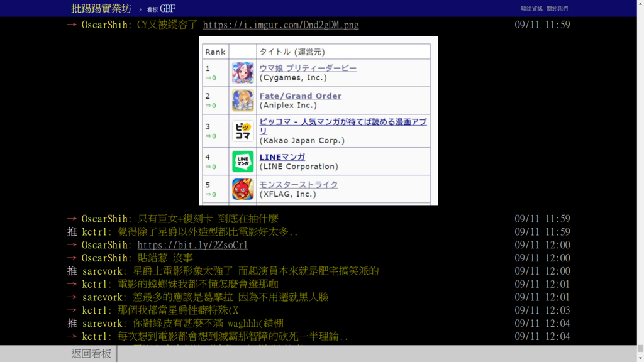The image size is (644, 362).
Task: Click the Fate/Grand Order title text
Action: (300, 96)
